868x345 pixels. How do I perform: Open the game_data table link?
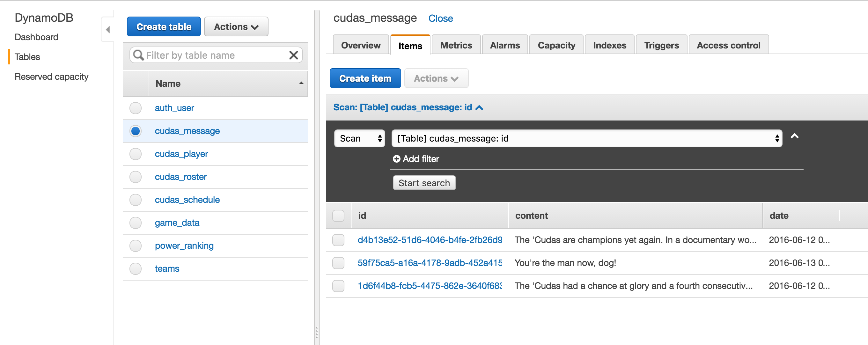(177, 223)
